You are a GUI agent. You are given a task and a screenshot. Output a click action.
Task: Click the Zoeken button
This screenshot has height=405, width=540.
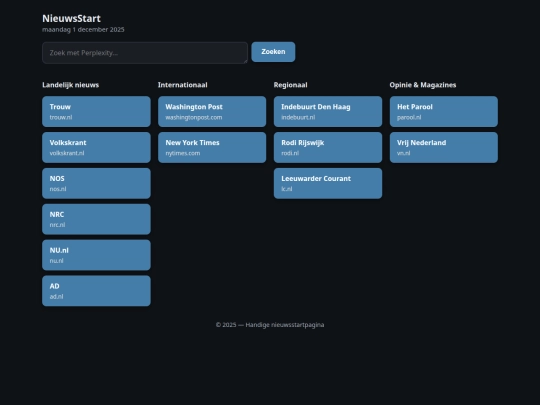click(273, 52)
